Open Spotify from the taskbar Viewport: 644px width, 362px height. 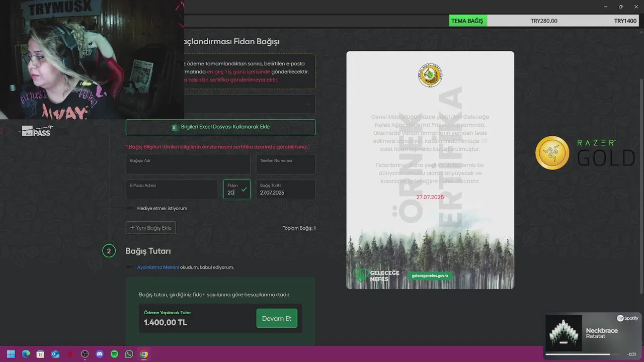point(114,354)
